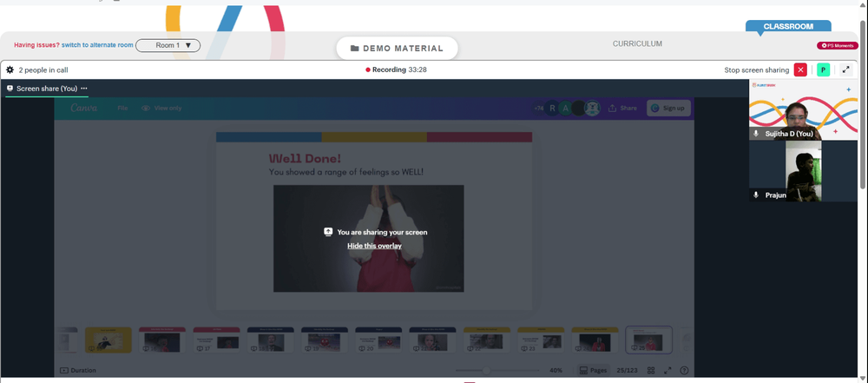Select Sujitha D (You) video tile

pyautogui.click(x=804, y=109)
